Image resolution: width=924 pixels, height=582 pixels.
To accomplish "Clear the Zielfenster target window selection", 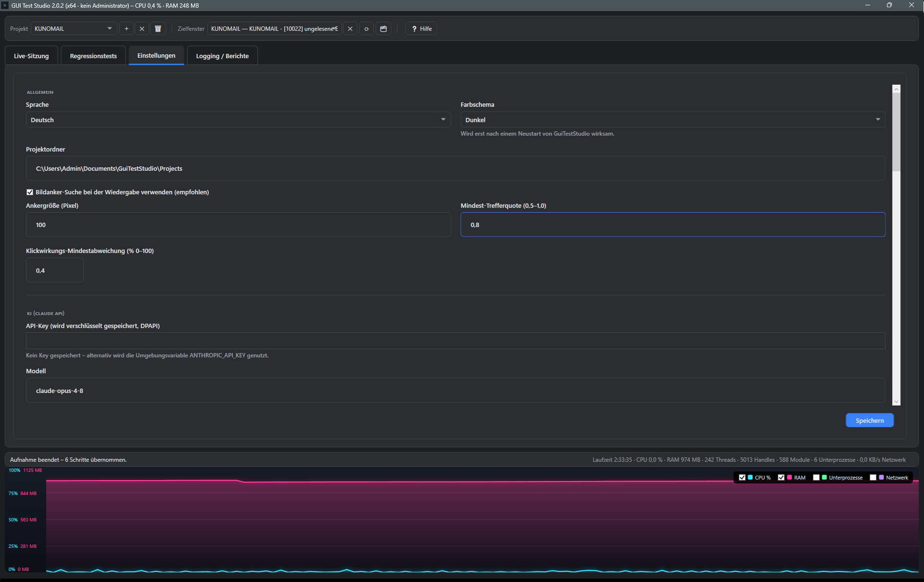I will pyautogui.click(x=350, y=29).
